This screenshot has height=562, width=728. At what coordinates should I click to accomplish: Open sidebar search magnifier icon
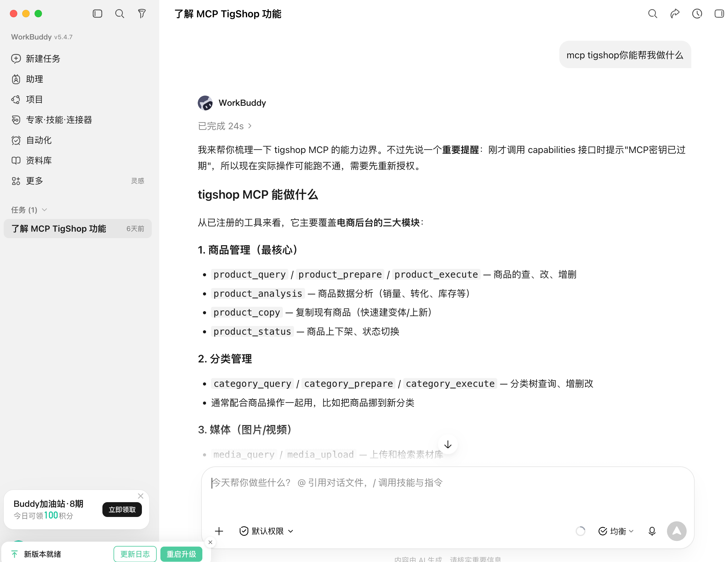[x=120, y=14]
